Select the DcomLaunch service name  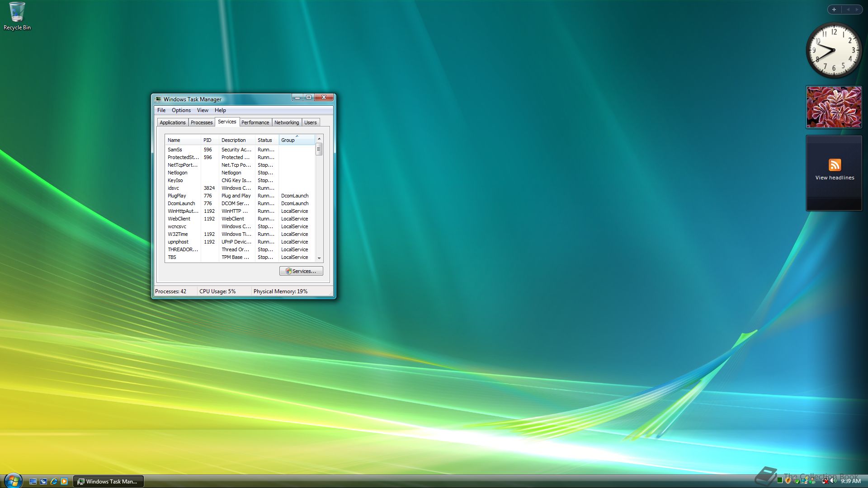click(181, 203)
